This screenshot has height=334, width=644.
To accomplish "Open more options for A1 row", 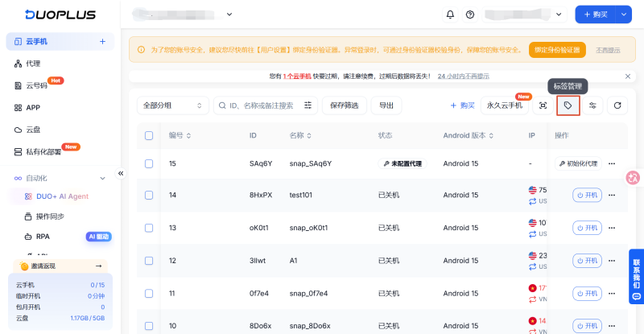I will tap(612, 261).
